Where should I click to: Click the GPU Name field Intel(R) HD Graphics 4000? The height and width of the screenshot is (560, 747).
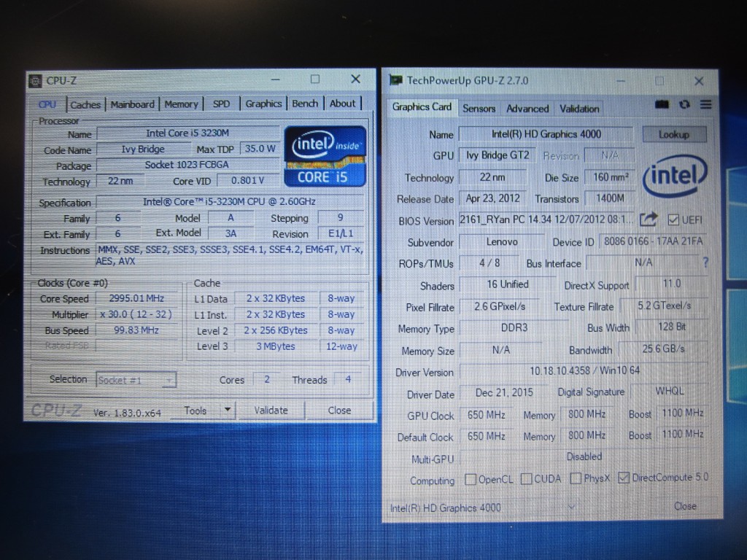(546, 134)
